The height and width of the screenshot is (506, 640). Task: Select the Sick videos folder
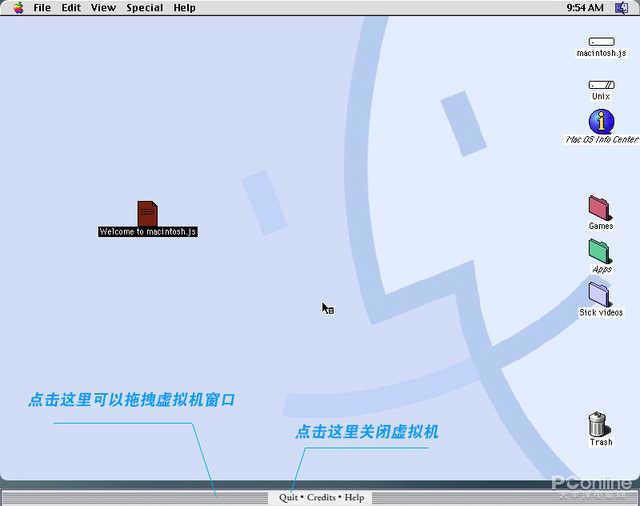pos(600,295)
